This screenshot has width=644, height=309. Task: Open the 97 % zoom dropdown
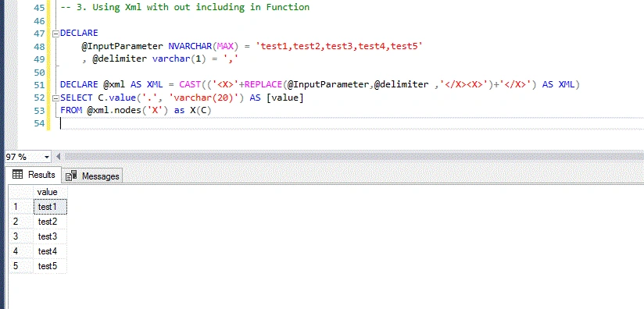pos(47,157)
